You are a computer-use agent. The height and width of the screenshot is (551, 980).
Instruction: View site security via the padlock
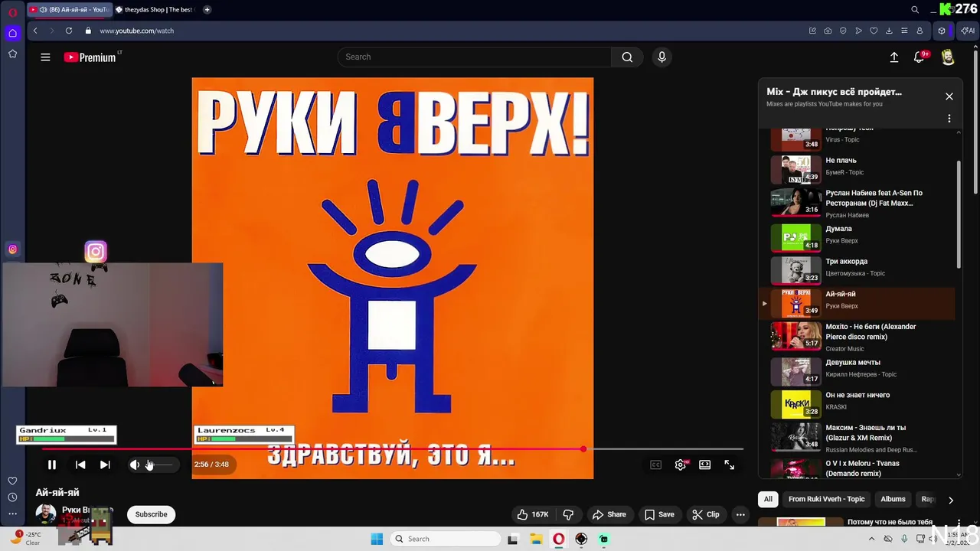tap(88, 31)
